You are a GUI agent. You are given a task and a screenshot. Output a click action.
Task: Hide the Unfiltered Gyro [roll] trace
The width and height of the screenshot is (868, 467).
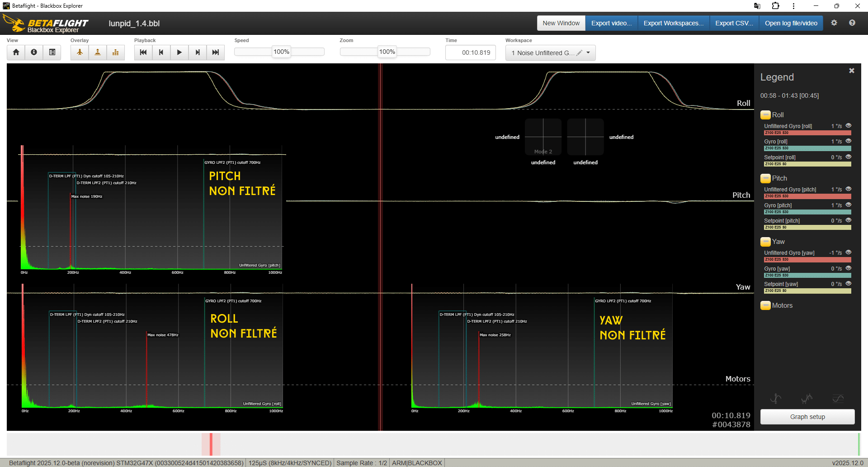click(x=849, y=126)
